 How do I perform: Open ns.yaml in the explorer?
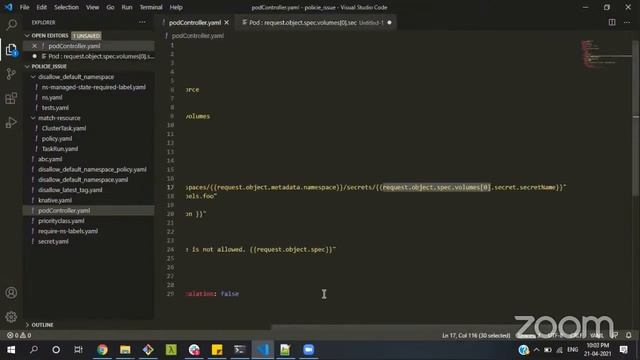pyautogui.click(x=52, y=98)
